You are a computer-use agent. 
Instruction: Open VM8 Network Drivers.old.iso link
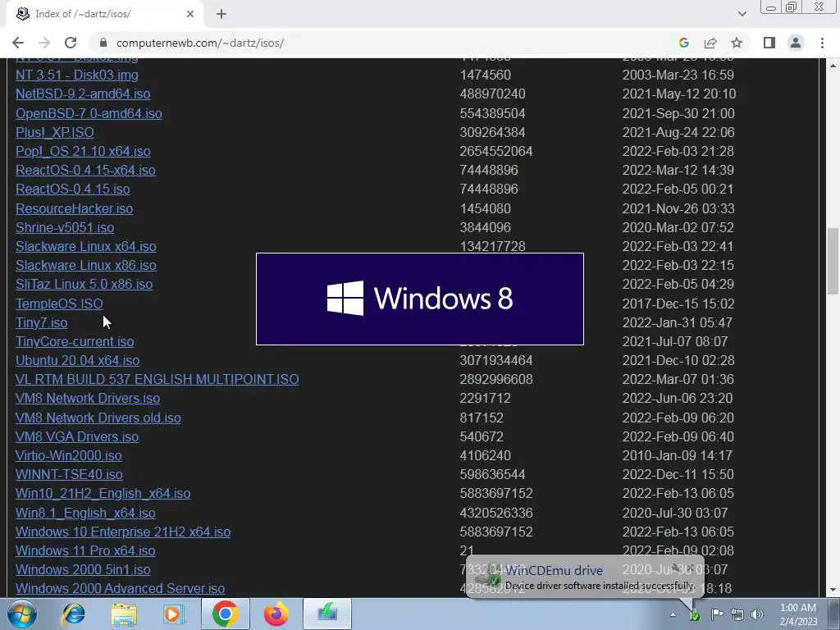(98, 418)
